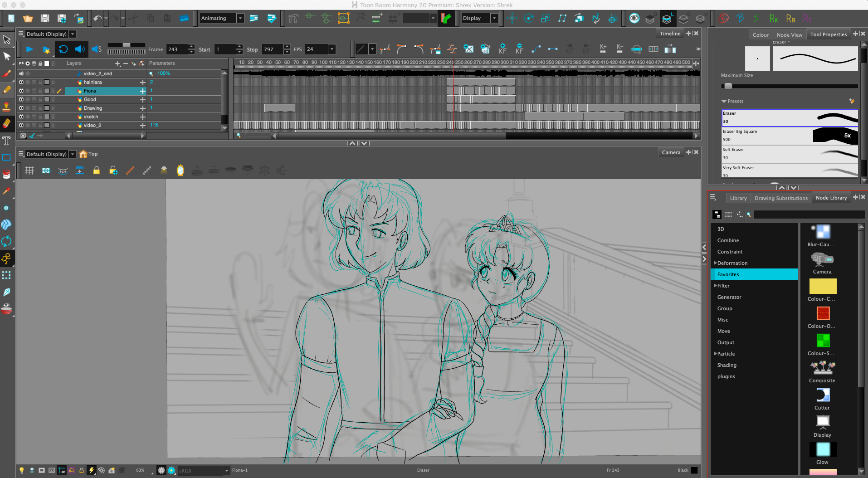Switch to the Node Library tab
The image size is (868, 478).
click(x=831, y=198)
